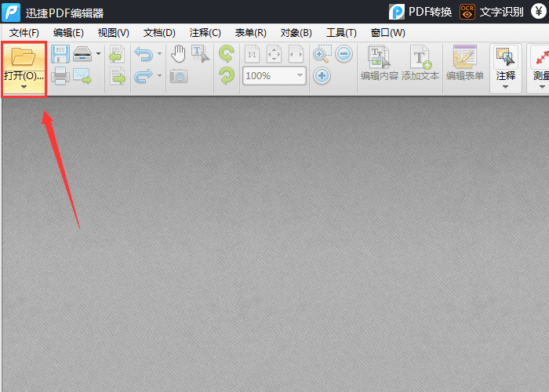Click the document with right green arrow
This screenshot has height=392, width=549.
click(118, 75)
